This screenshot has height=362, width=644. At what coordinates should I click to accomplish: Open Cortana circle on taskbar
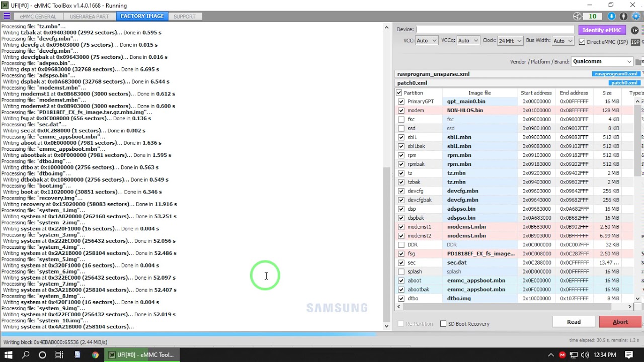click(42, 355)
